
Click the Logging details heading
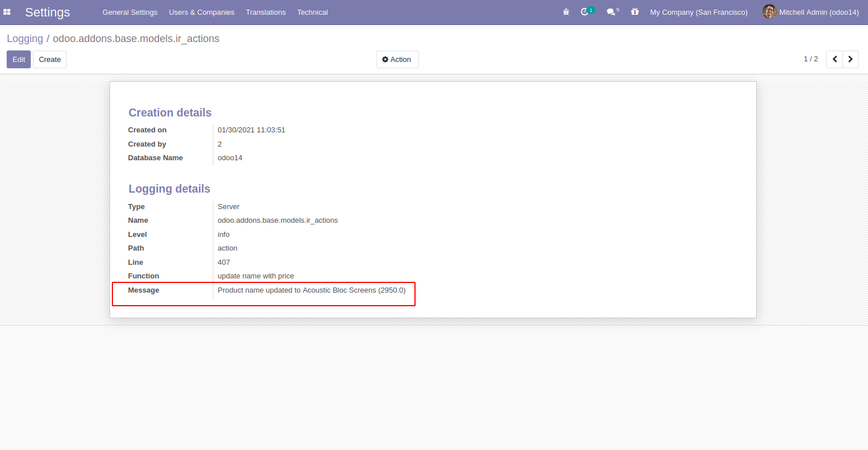(169, 189)
